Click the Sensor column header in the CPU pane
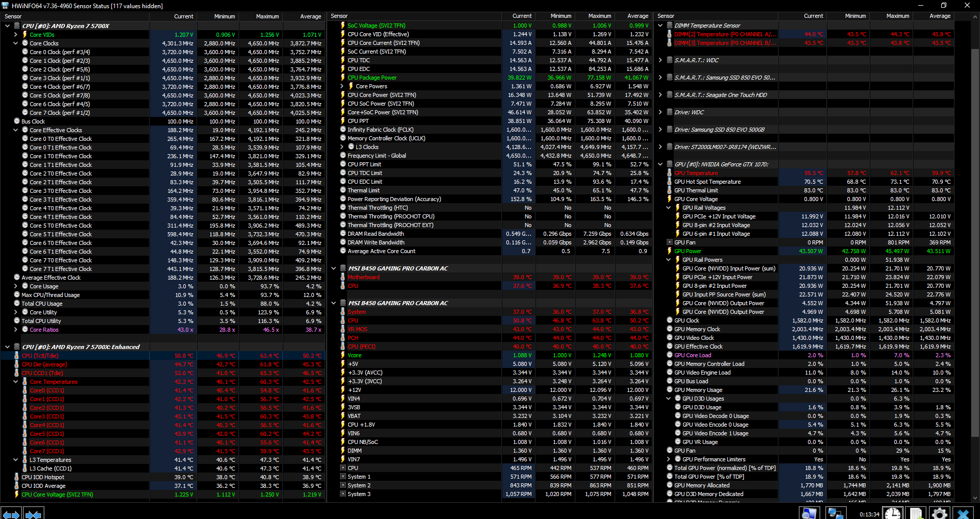Image resolution: width=980 pixels, height=519 pixels. (x=75, y=16)
